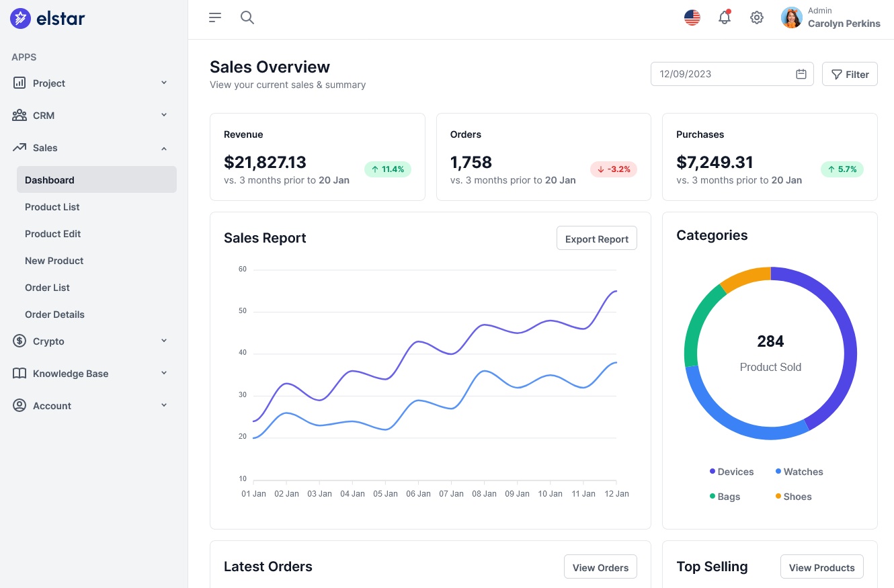Click the 12 Jan axis label

[616, 493]
